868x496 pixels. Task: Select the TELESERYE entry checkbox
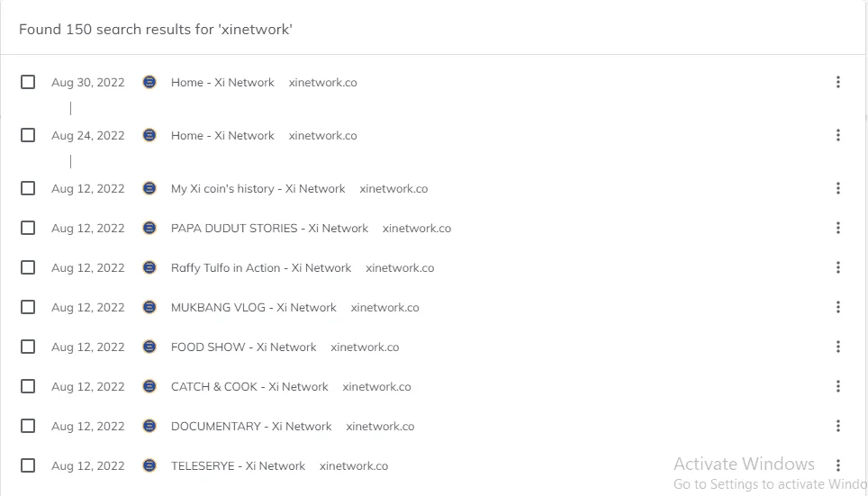pos(28,465)
